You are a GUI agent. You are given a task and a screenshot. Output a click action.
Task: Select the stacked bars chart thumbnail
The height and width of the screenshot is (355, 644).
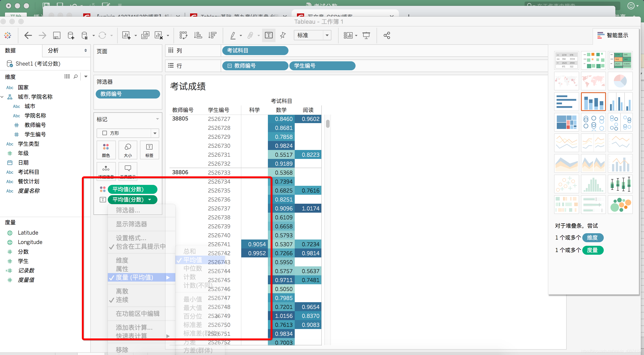coord(593,102)
